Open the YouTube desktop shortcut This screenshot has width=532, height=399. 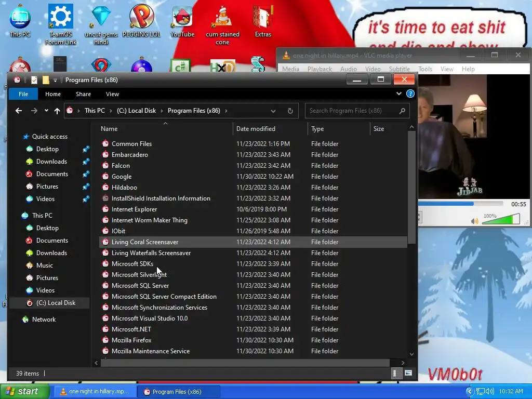[182, 21]
